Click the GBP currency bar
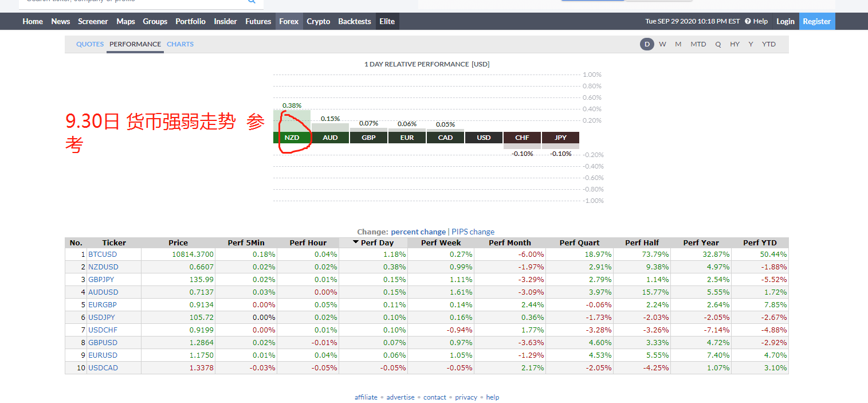This screenshot has height=403, width=868. 369,138
